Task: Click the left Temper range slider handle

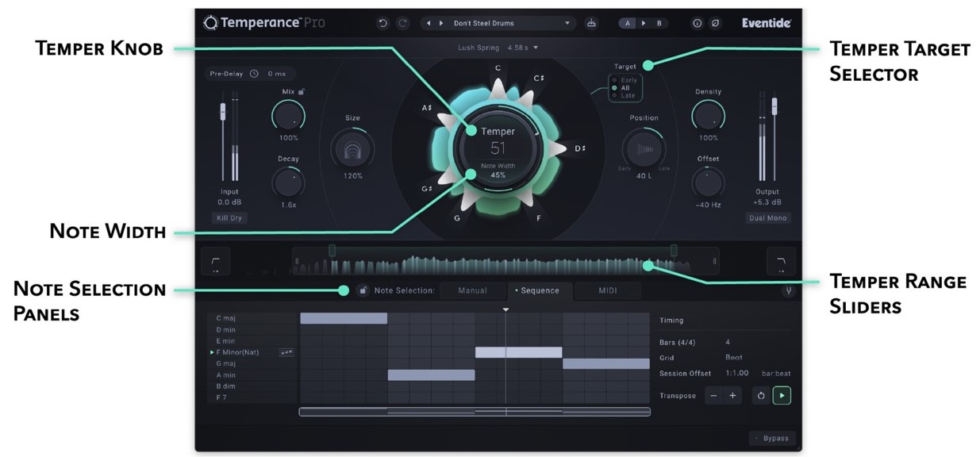Action: click(x=332, y=251)
